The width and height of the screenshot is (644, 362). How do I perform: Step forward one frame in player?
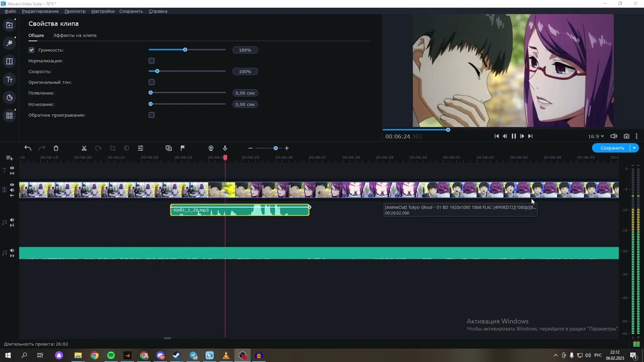[522, 136]
